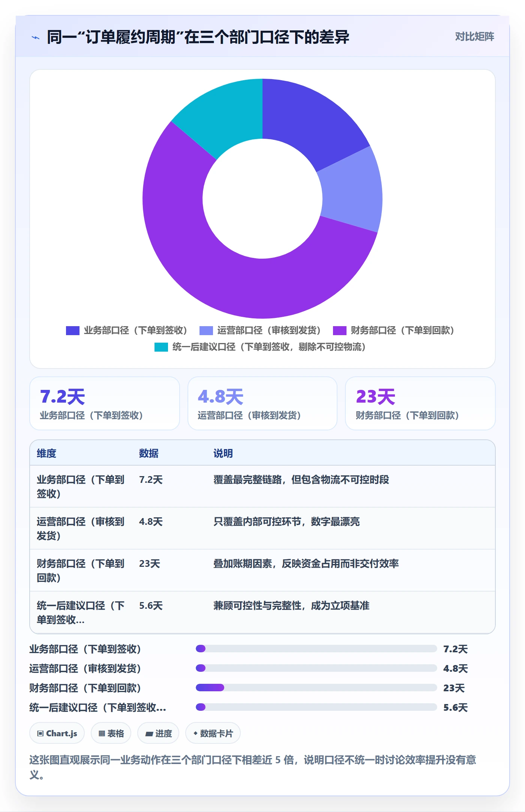525x812 pixels.
Task: Toggle the 业务部口径 legend swatch
Action: click(x=72, y=331)
